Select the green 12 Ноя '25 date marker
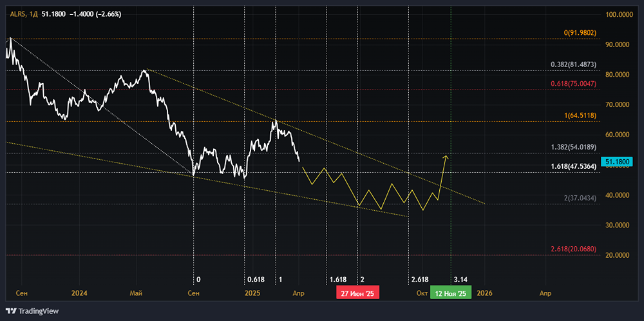 (451, 293)
